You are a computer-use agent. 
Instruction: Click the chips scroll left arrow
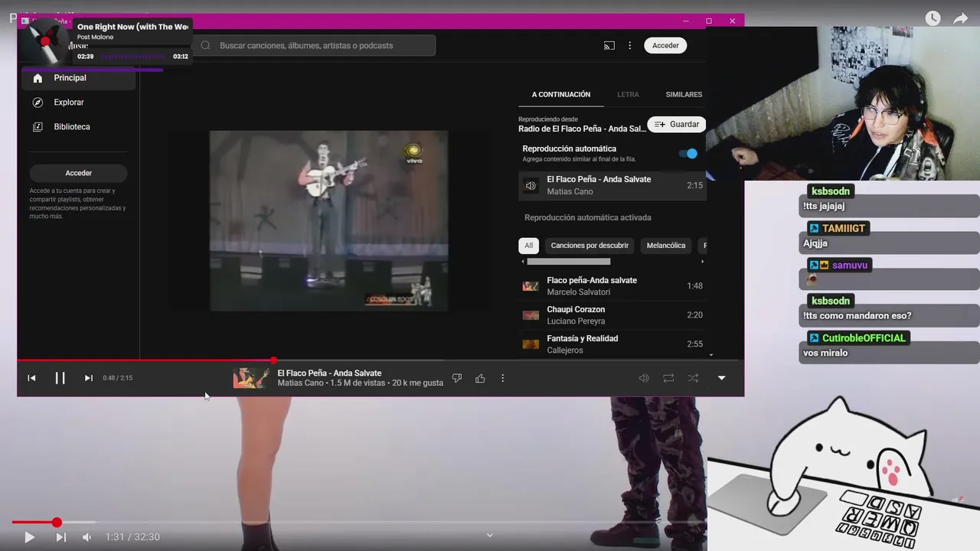[x=523, y=262]
